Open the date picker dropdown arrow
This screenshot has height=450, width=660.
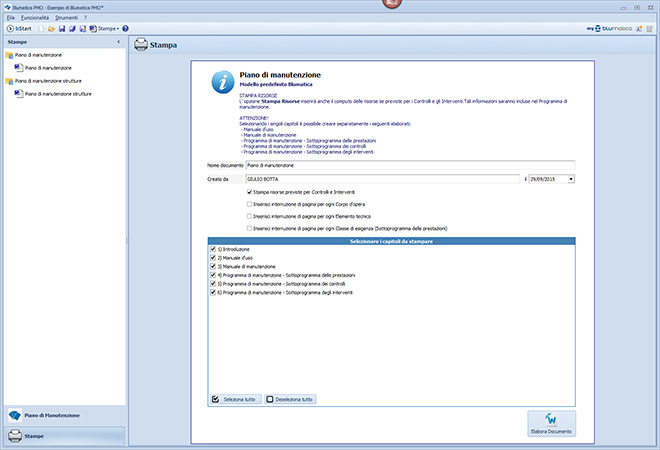click(571, 179)
